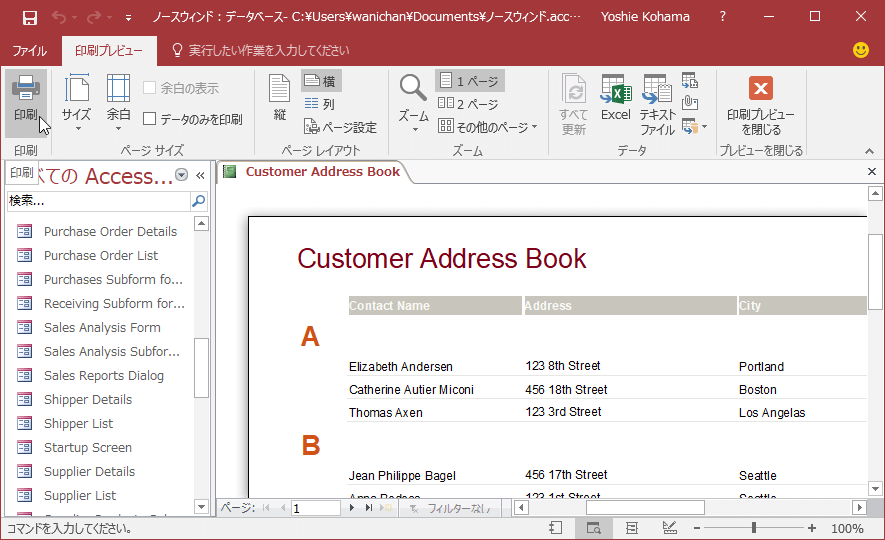Save using the disk icon in the title bar
This screenshot has height=540, width=885.
[x=30, y=17]
